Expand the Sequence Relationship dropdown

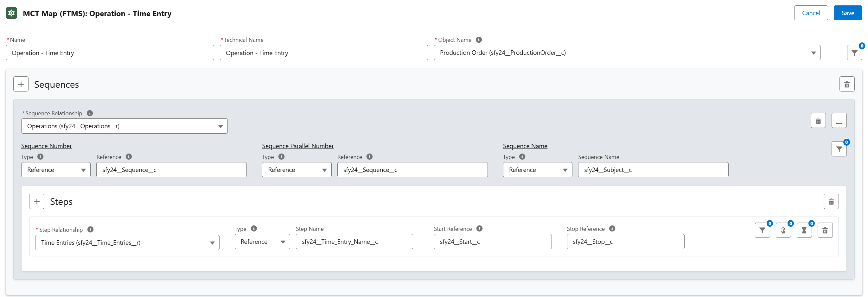pos(124,126)
